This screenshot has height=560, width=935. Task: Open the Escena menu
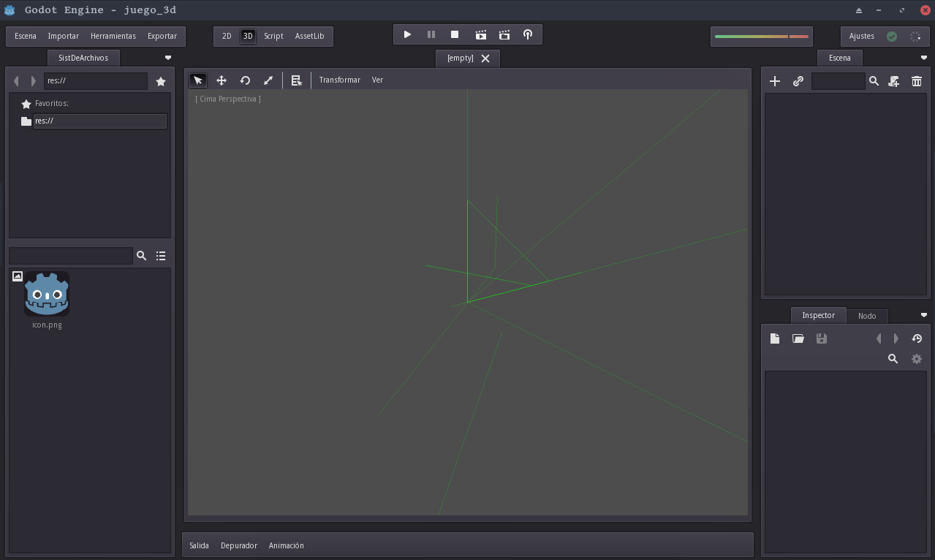click(x=26, y=36)
